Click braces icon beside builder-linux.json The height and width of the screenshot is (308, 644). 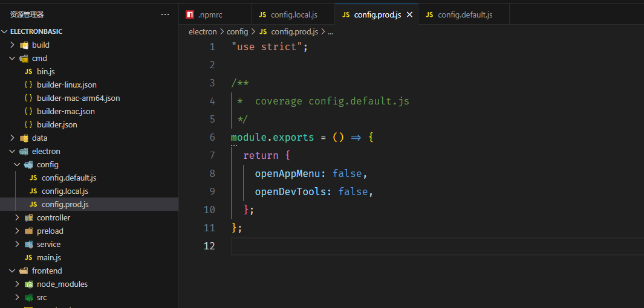point(28,85)
